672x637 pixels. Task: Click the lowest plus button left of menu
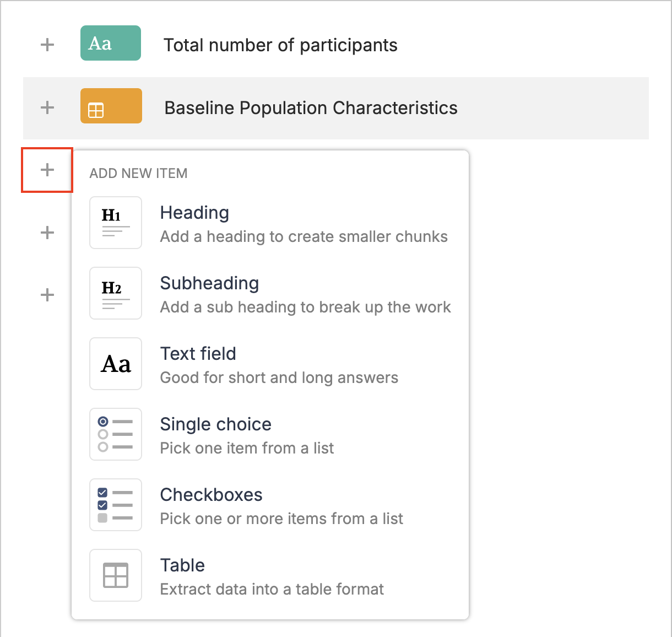tap(47, 295)
